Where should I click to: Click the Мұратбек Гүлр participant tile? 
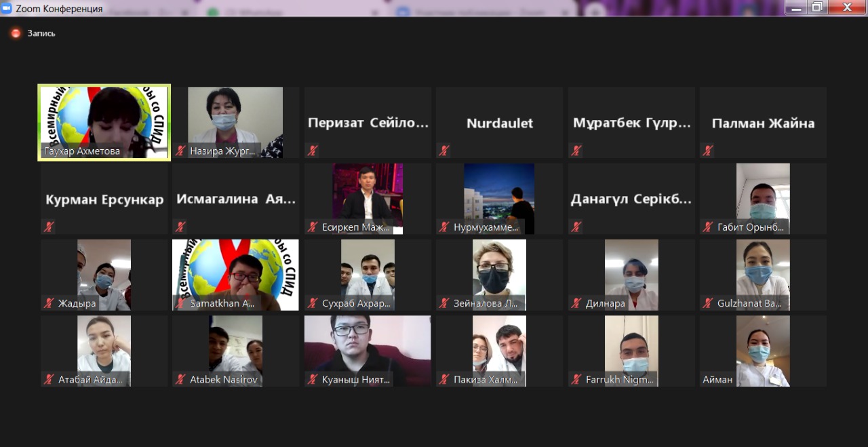[x=631, y=123]
